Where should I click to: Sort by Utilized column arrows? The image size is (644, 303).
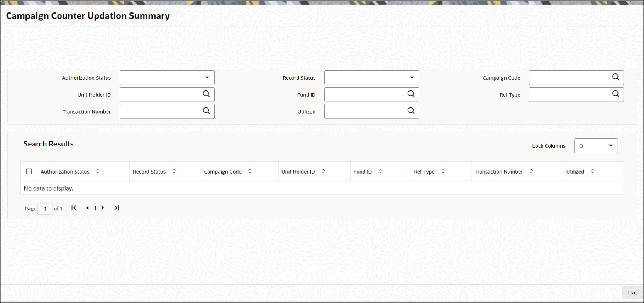tap(593, 171)
